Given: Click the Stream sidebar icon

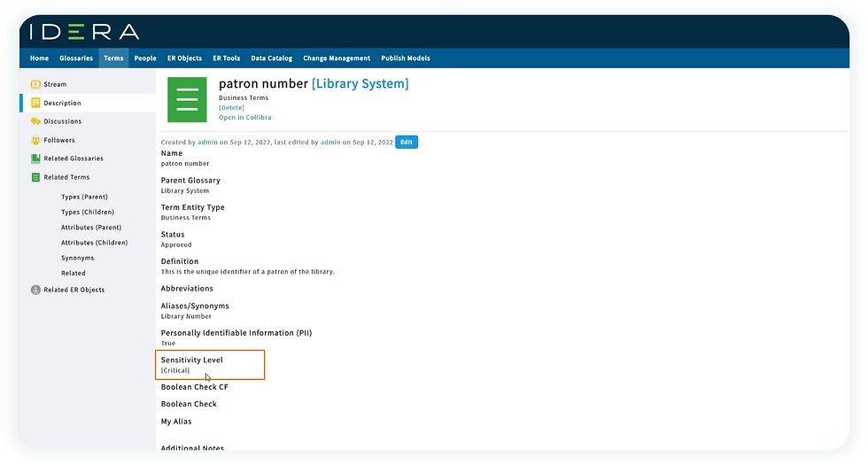Looking at the screenshot, I should tap(35, 84).
